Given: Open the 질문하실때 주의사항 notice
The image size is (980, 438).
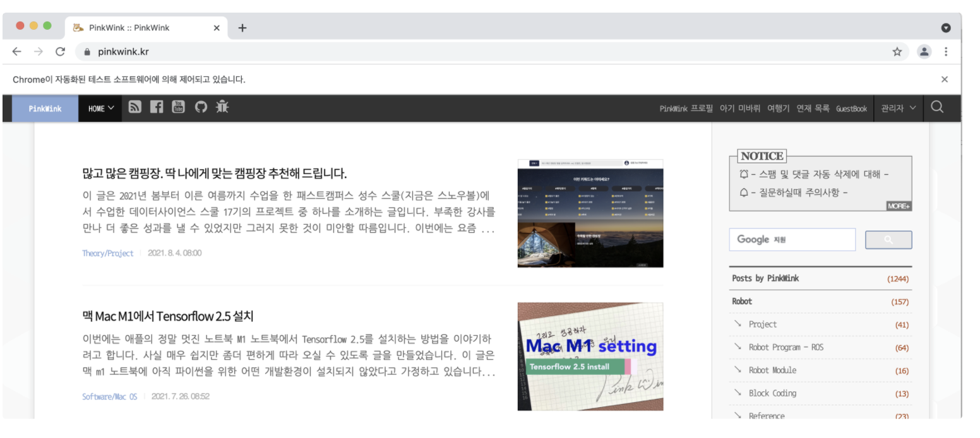Looking at the screenshot, I should pos(794,192).
